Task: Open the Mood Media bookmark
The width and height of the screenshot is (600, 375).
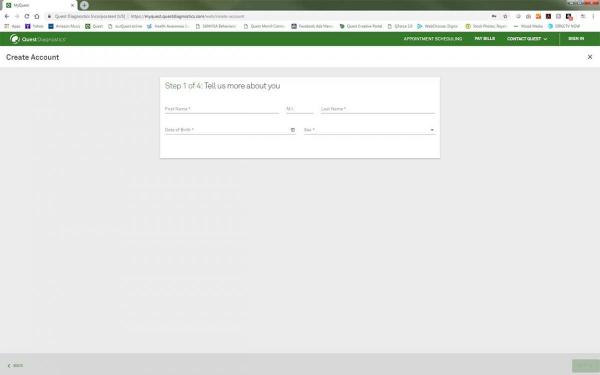Action: [x=528, y=26]
